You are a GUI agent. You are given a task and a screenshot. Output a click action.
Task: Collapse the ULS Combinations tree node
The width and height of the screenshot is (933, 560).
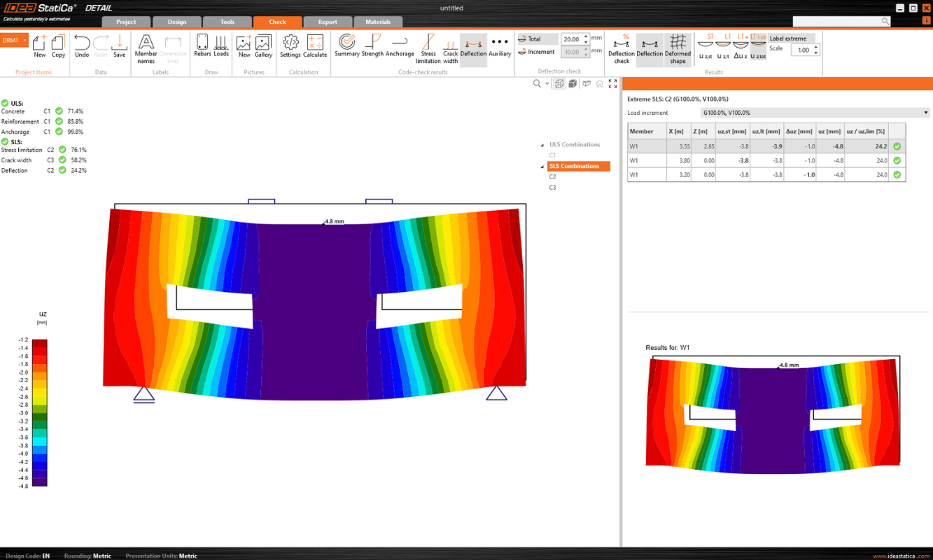(542, 145)
